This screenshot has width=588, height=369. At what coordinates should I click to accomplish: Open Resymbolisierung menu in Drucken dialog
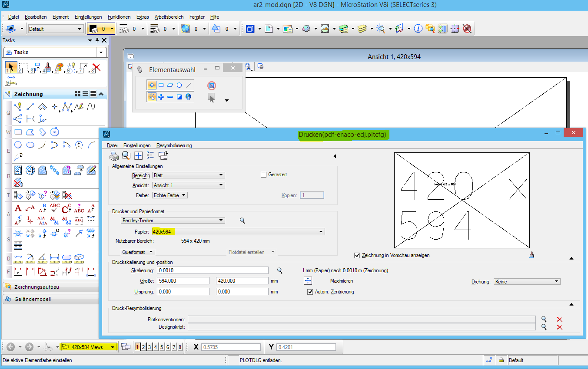point(174,145)
